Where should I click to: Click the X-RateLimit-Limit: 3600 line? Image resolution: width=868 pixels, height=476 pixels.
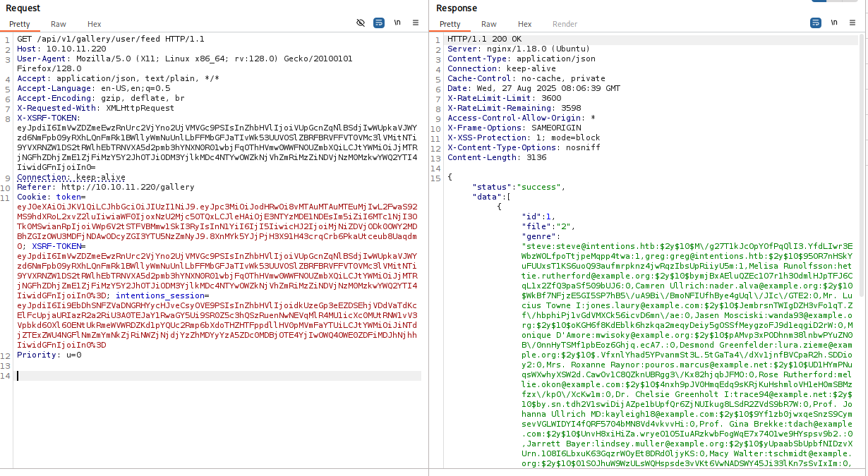click(505, 98)
